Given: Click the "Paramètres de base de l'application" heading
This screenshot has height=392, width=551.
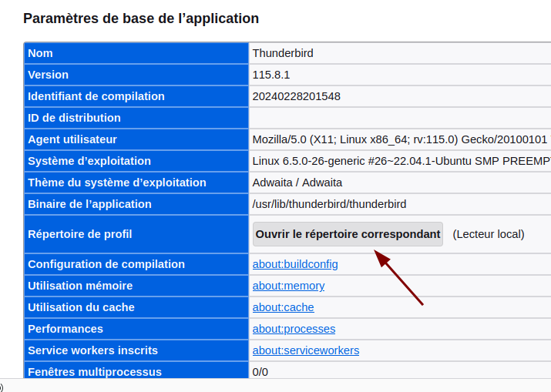Looking at the screenshot, I should tap(141, 18).
